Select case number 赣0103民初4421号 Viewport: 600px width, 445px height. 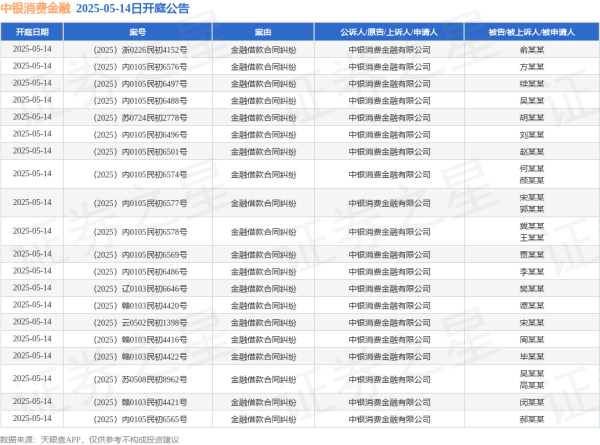coord(155,402)
